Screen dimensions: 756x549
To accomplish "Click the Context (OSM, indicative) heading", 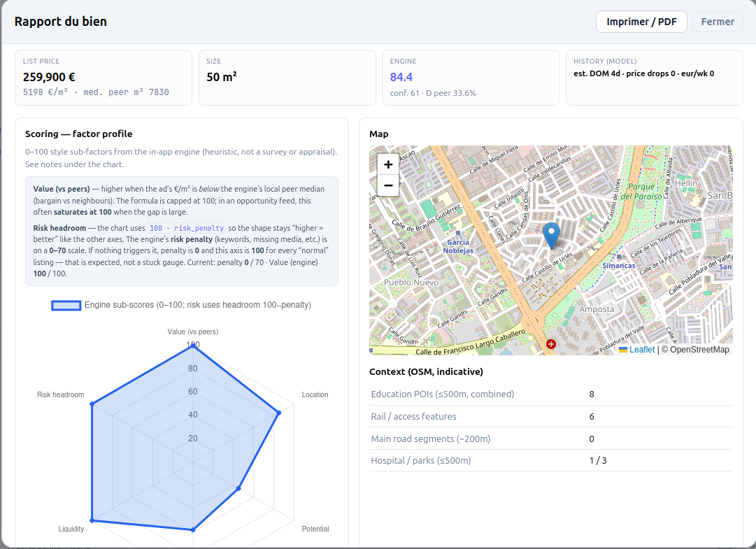I will [x=426, y=371].
